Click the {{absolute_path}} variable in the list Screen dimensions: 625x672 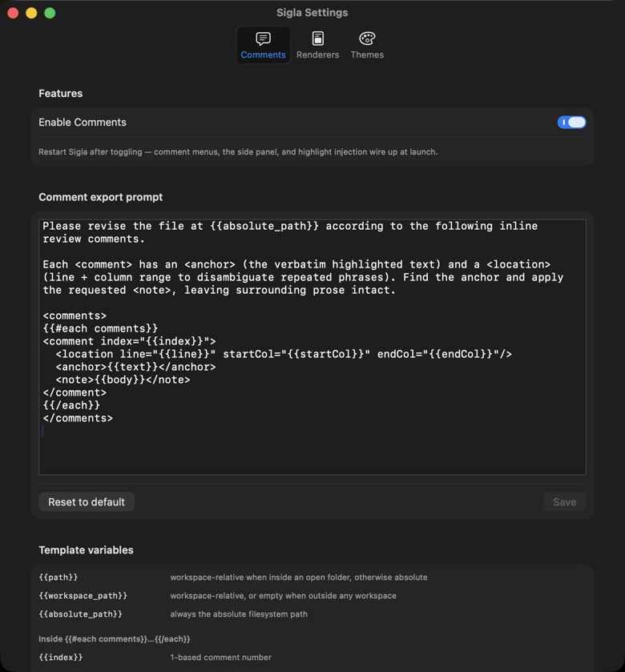tap(81, 614)
